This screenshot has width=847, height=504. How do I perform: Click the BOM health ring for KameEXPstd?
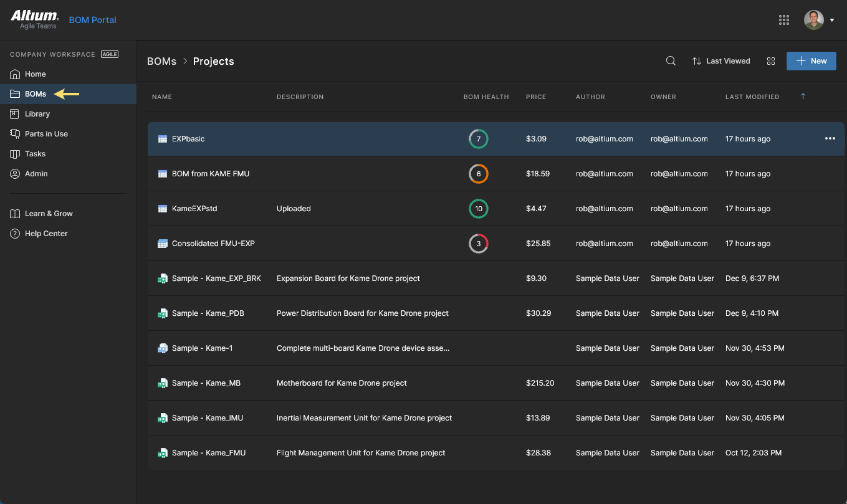coord(478,209)
